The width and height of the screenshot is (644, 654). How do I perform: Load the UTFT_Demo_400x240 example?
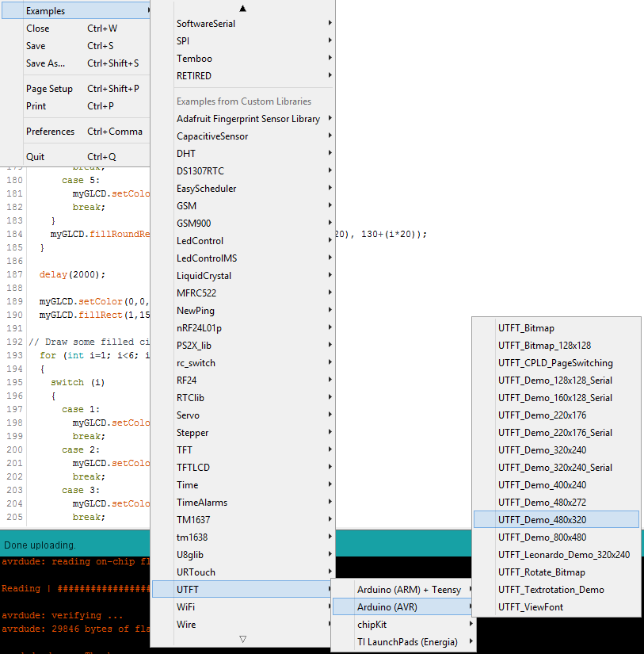click(556, 485)
